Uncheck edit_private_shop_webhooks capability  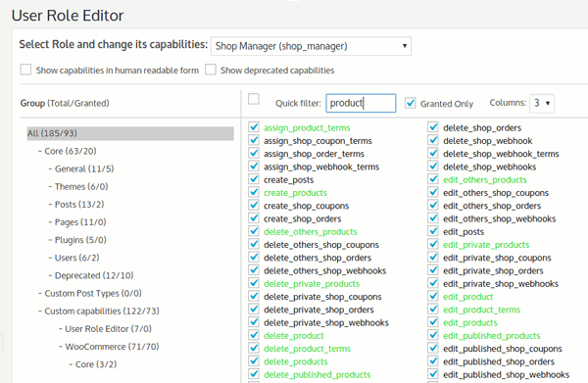tap(433, 283)
